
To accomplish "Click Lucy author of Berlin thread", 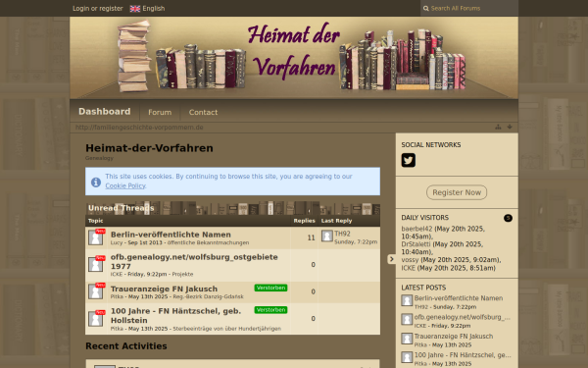I will click(x=117, y=242).
